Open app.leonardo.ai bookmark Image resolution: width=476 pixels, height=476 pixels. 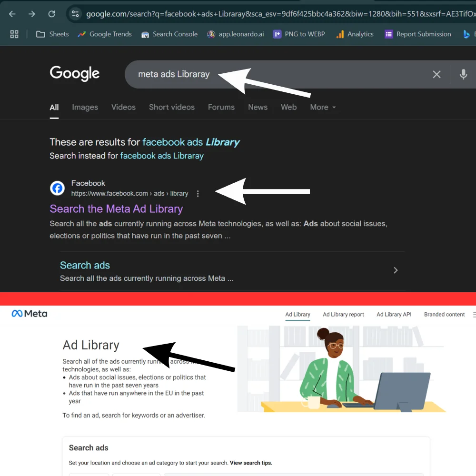click(236, 34)
